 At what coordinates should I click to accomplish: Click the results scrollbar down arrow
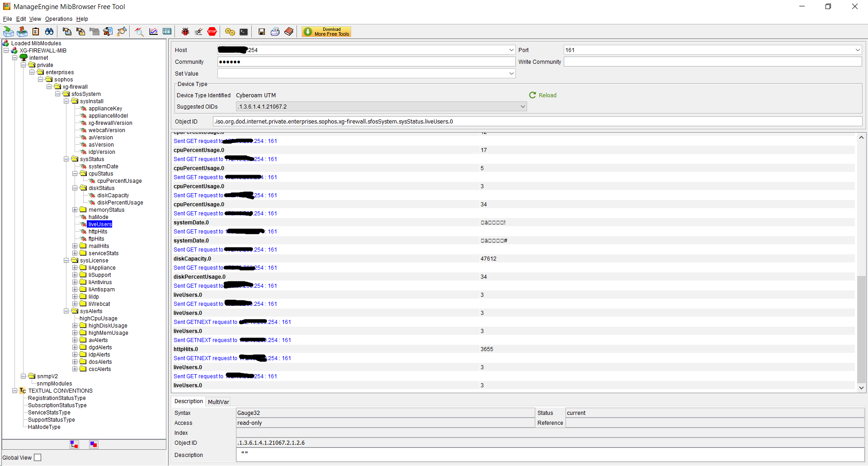(x=862, y=388)
